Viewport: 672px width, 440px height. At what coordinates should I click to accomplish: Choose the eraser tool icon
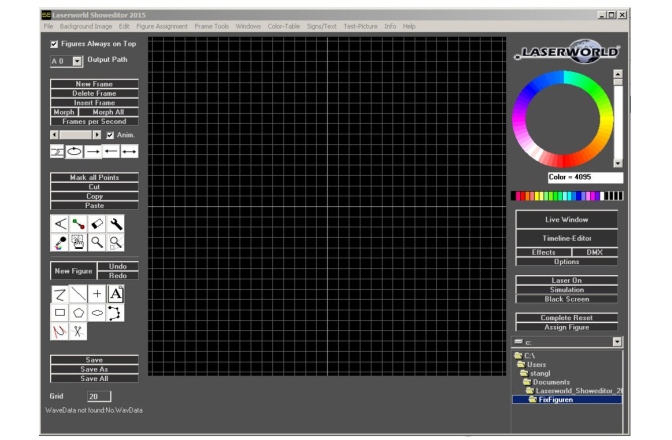pyautogui.click(x=97, y=224)
